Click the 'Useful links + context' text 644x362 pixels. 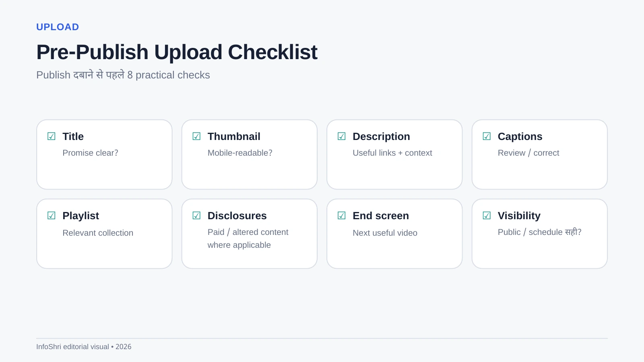(x=392, y=153)
